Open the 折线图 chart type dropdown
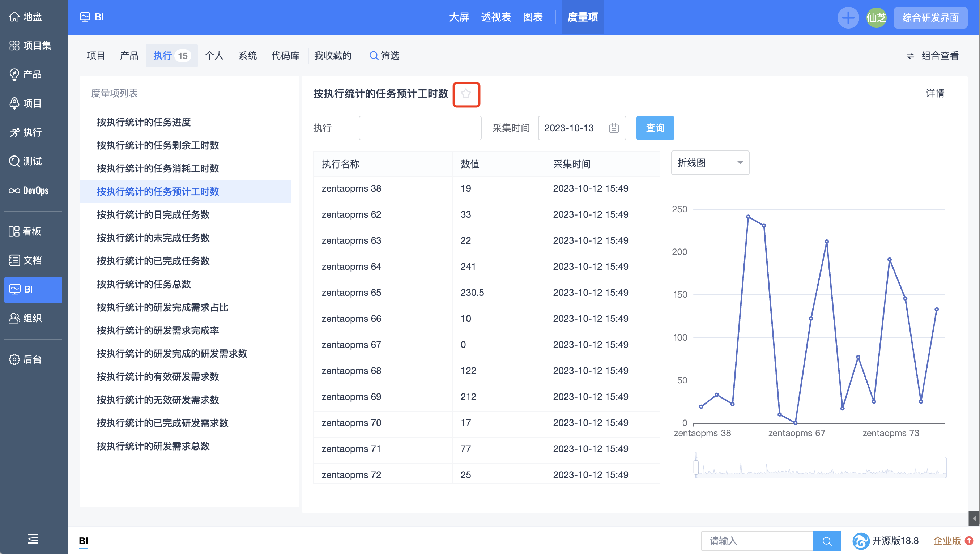This screenshot has height=554, width=980. (x=710, y=162)
